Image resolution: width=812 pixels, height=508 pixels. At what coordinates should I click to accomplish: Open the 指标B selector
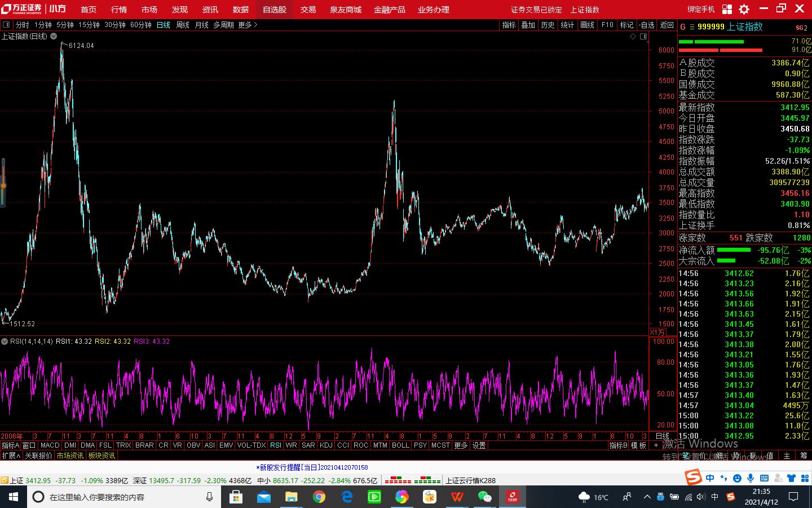coord(618,445)
